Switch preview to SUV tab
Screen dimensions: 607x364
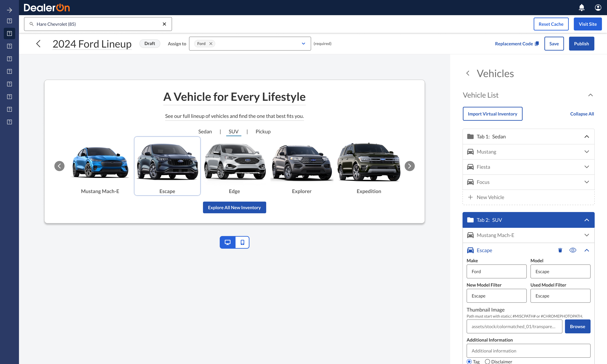[234, 132]
